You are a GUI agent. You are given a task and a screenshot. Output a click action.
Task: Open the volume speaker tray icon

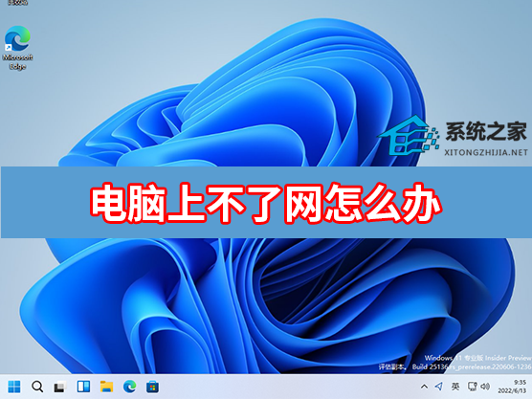[485, 387]
